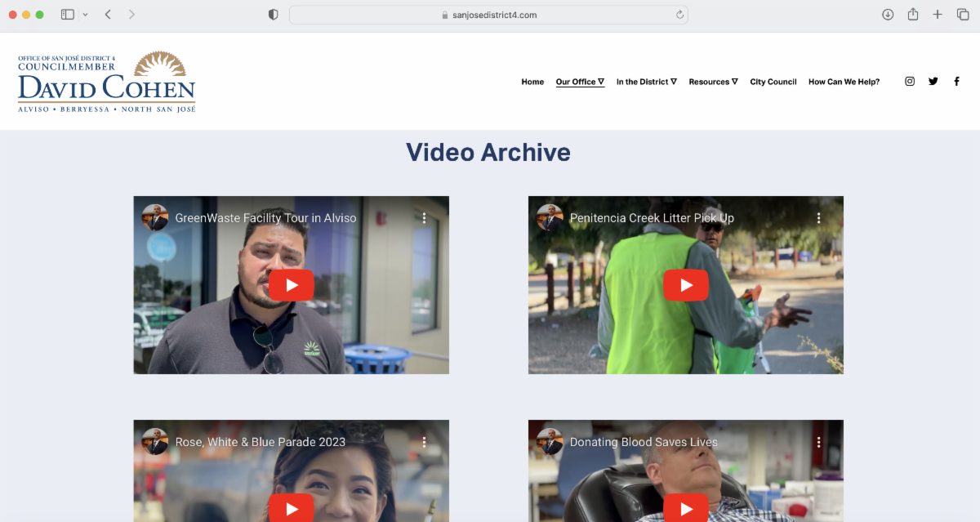Open the Facebook social icon
980x522 pixels.
[x=956, y=82]
